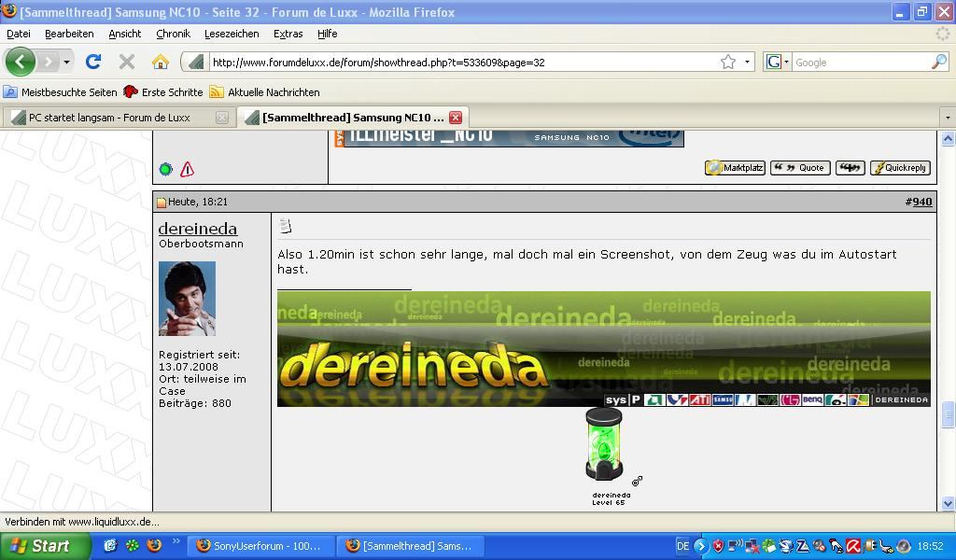Screen dimensions: 956x560
Task: Click the Quickreply button
Action: point(900,168)
